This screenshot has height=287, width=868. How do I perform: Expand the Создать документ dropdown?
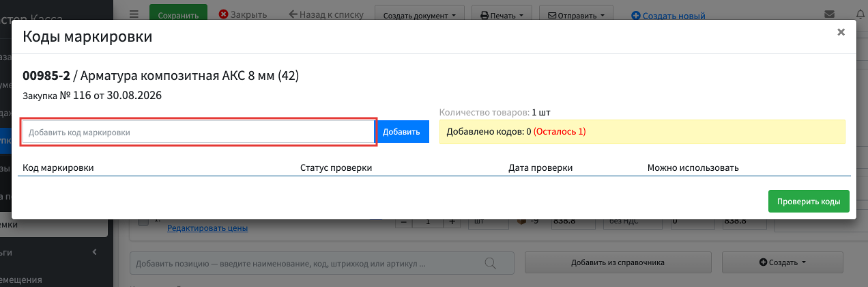[420, 15]
